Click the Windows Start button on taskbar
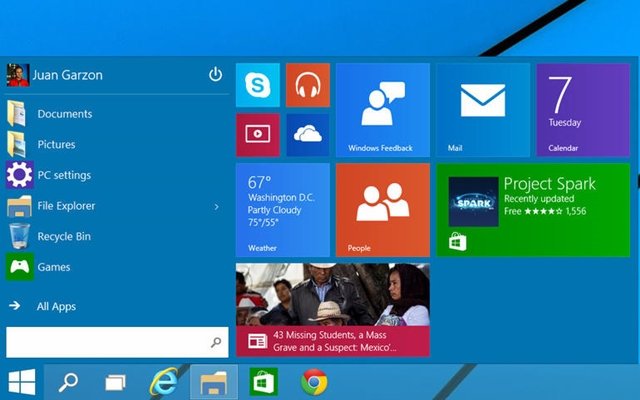 pos(22,382)
